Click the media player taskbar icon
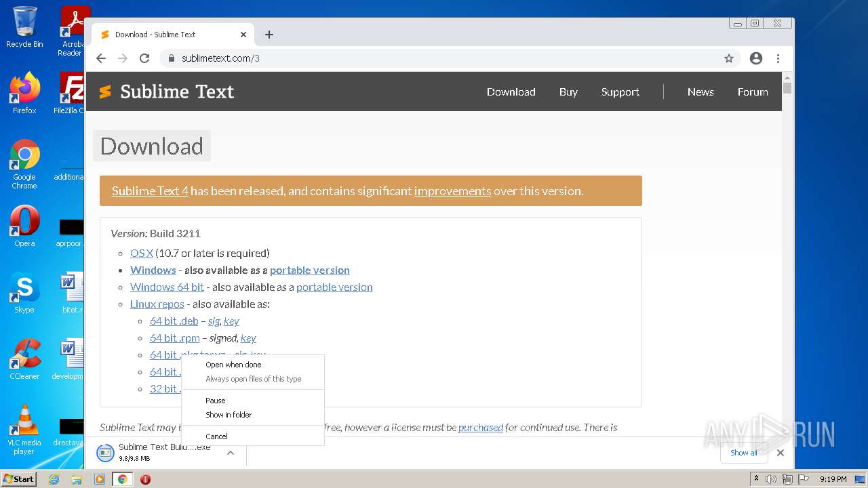The image size is (868, 488). click(x=100, y=479)
